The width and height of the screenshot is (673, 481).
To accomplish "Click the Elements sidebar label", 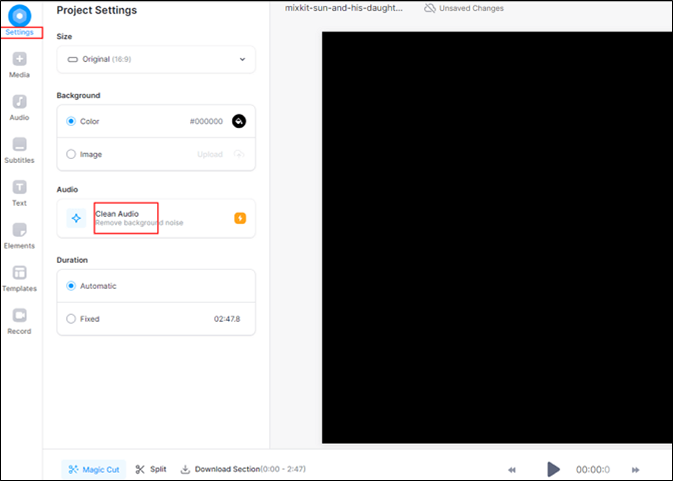I will click(19, 245).
